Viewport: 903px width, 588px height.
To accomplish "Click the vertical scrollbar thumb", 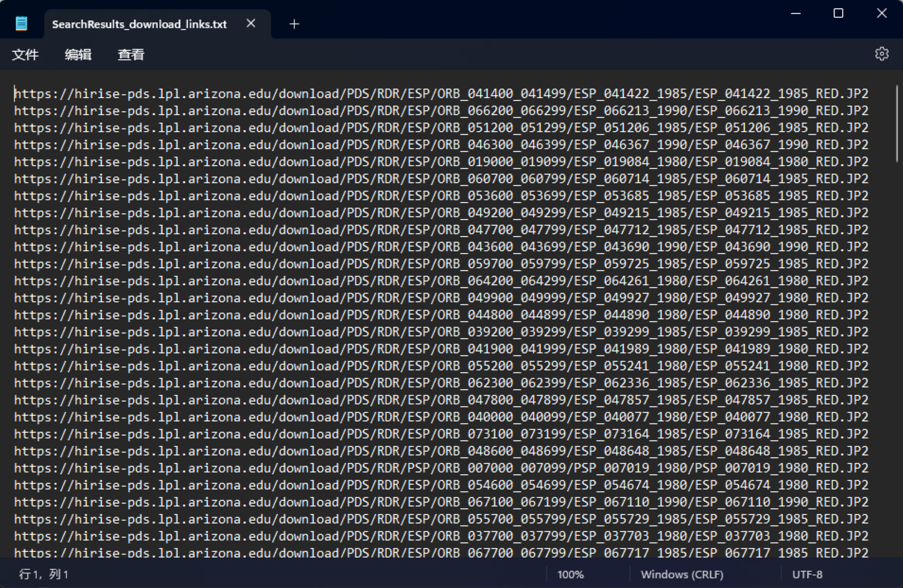I will 896,124.
